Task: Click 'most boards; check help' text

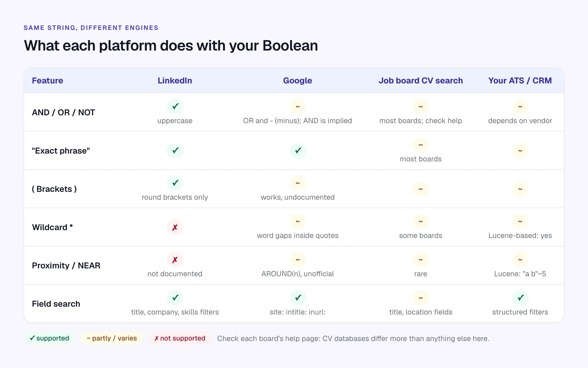Action: tap(421, 121)
